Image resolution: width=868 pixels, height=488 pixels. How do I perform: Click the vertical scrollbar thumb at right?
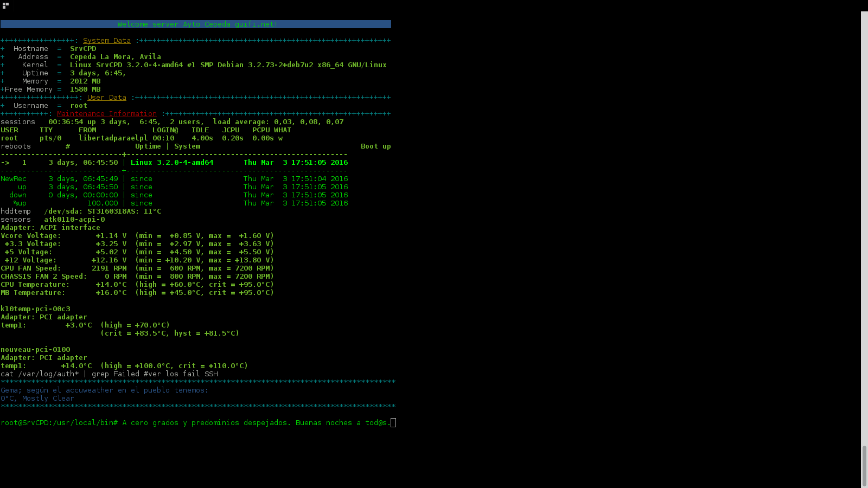(864, 465)
